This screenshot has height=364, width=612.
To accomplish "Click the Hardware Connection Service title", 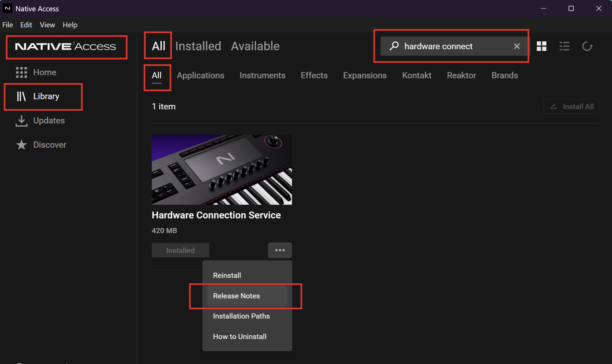I will [x=216, y=215].
